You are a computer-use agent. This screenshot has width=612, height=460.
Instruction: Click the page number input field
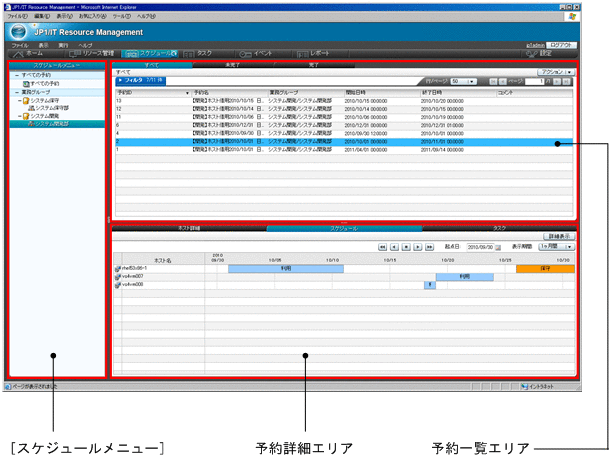(x=534, y=82)
